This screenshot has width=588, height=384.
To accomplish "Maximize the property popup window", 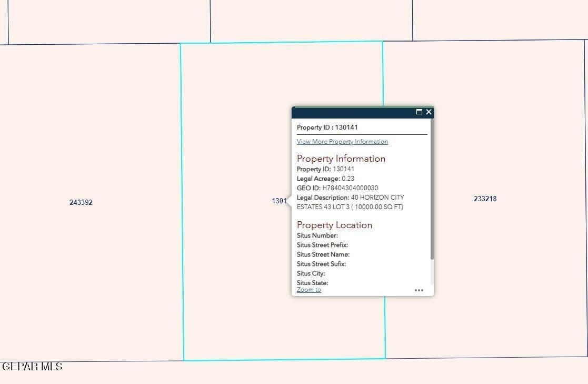I will [x=419, y=112].
